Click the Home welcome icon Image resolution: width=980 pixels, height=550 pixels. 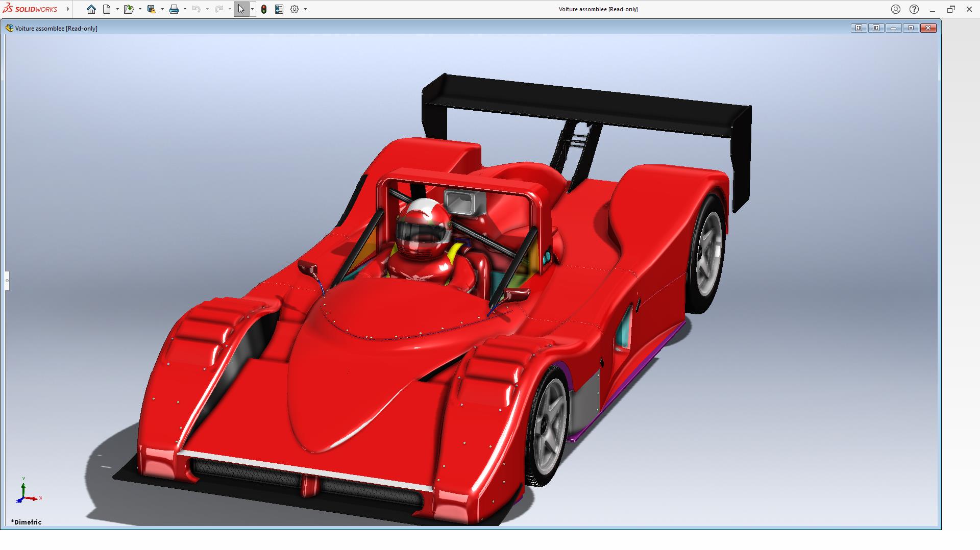tap(91, 9)
